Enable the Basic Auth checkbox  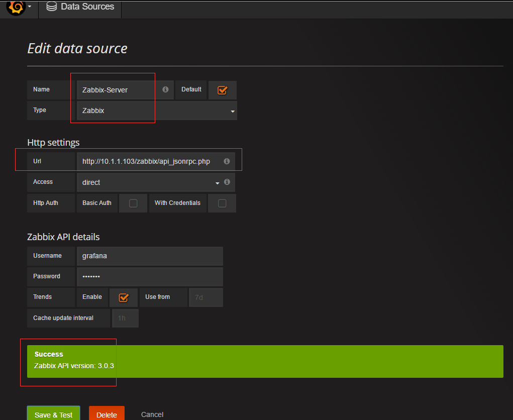coord(133,203)
